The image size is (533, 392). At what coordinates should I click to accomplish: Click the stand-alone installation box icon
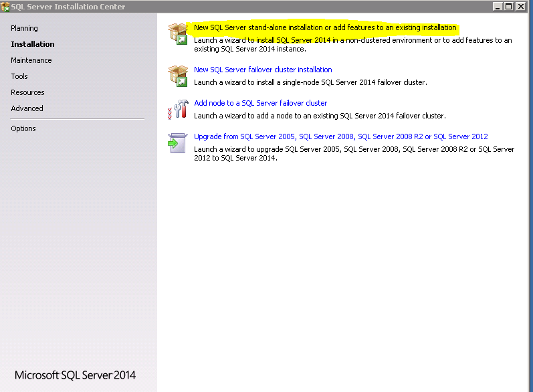coord(178,34)
